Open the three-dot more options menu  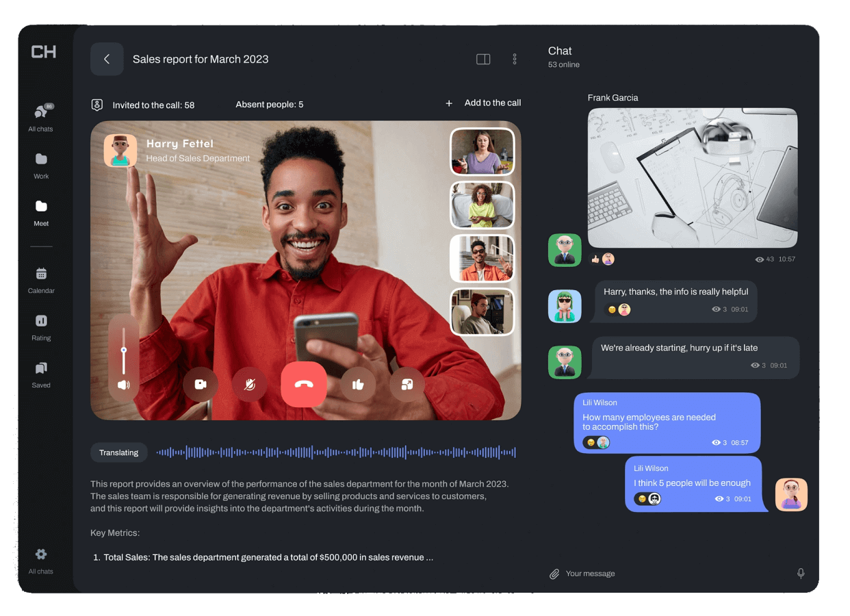[x=515, y=60]
